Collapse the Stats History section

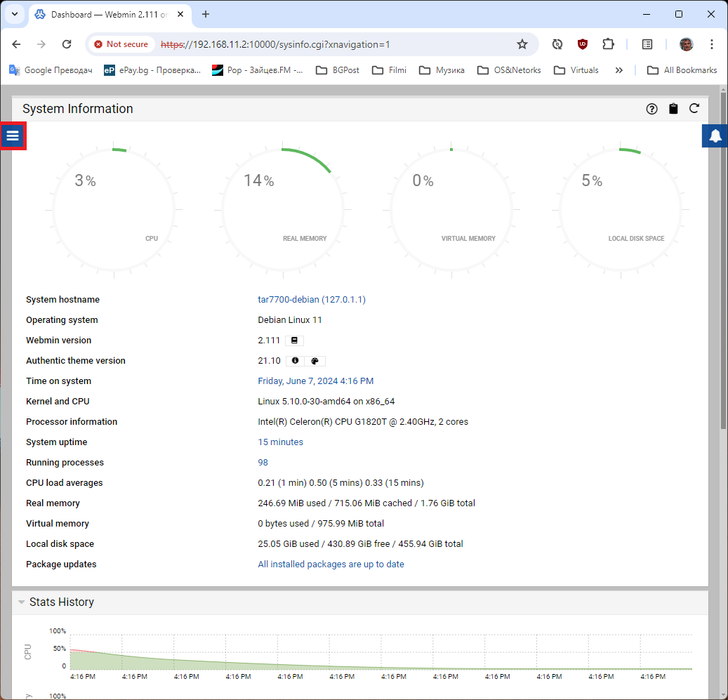click(x=21, y=602)
